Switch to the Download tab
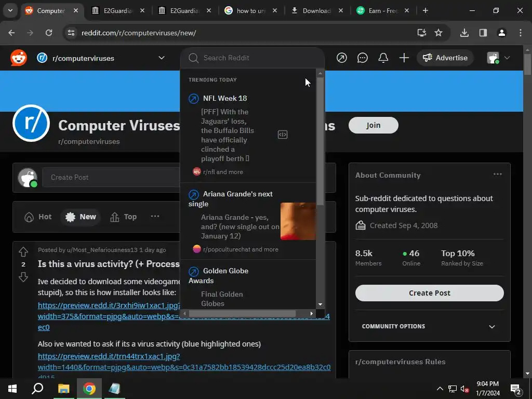The width and height of the screenshot is (532, 399). [x=317, y=10]
